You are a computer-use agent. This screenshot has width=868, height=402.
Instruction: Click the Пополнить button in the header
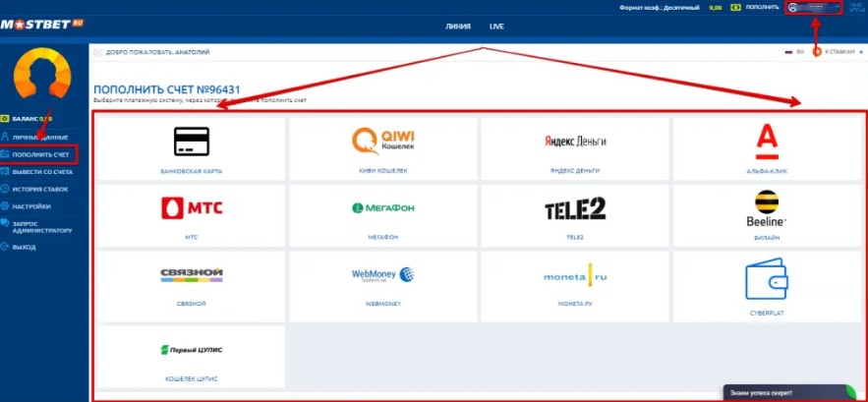(758, 7)
